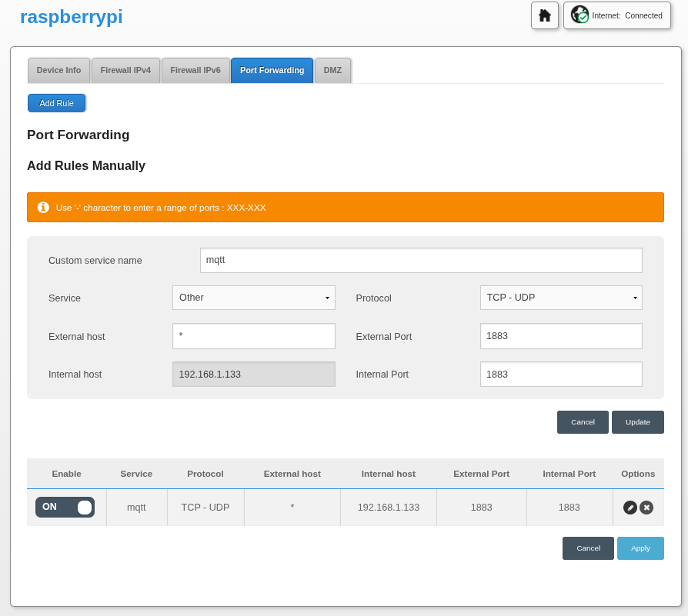Delete the mqtt rule with the X icon

pyautogui.click(x=646, y=508)
